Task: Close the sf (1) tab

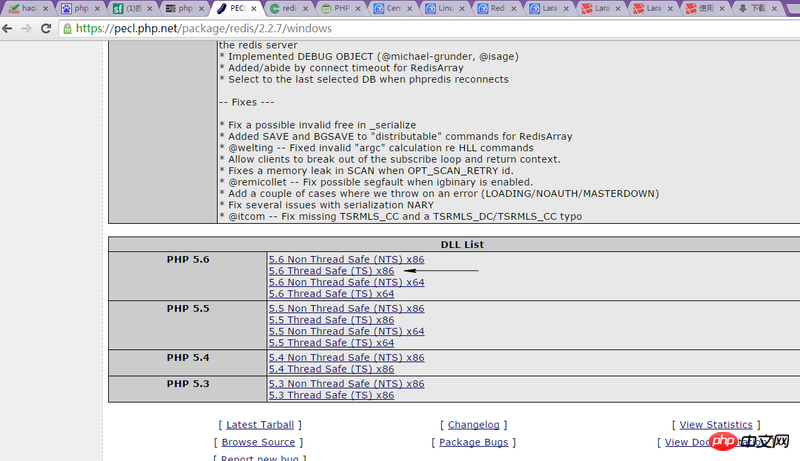Action: pos(149,9)
